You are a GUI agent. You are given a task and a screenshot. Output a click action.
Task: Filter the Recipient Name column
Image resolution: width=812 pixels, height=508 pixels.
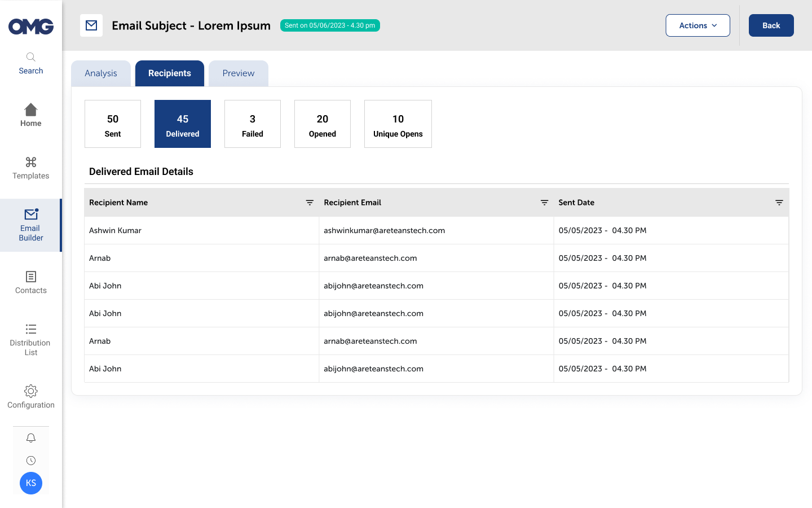310,203
